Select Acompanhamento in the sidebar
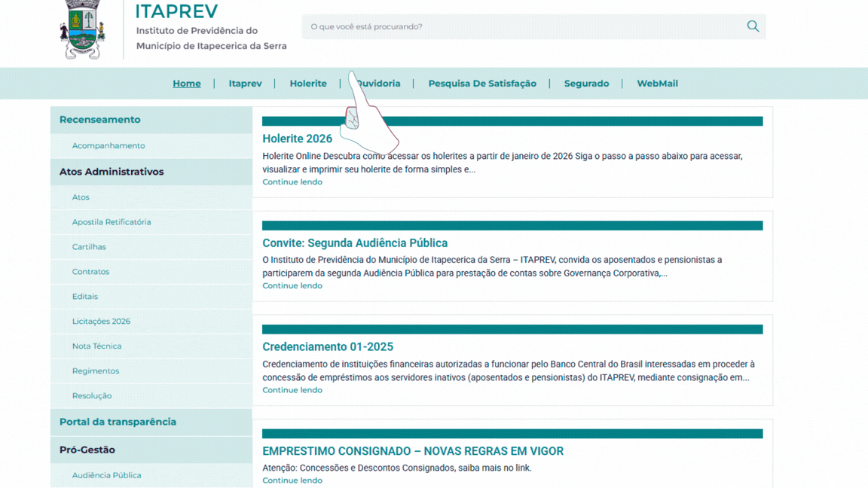Image resolution: width=868 pixels, height=488 pixels. (108, 145)
